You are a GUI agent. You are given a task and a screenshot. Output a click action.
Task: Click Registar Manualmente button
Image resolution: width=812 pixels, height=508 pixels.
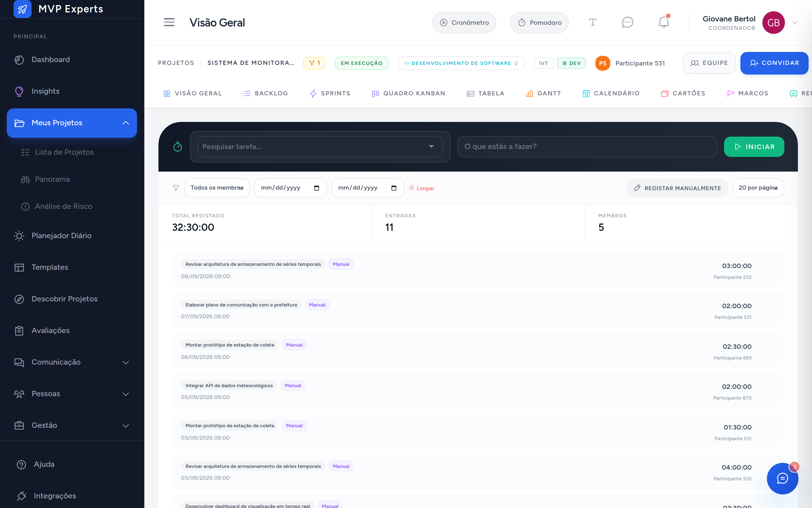coord(677,188)
